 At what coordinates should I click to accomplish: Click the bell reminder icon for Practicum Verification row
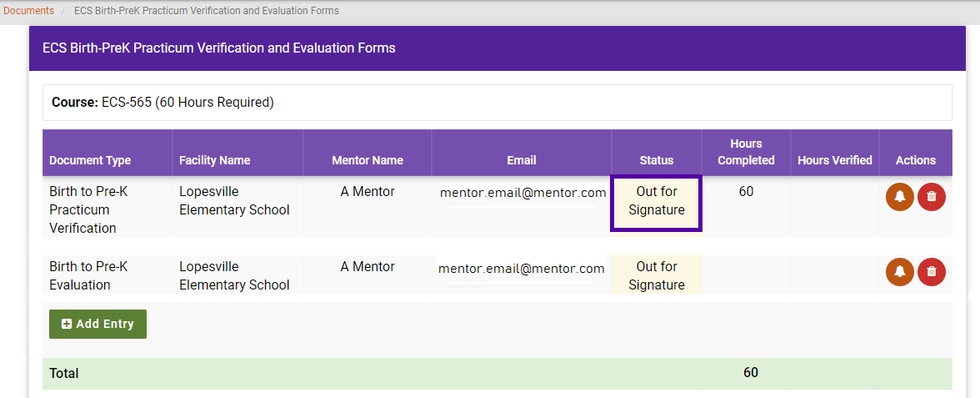pos(900,197)
